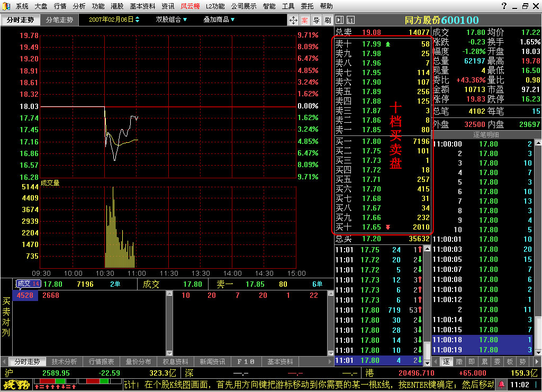The width and height of the screenshot is (542, 392).
Task: Select the 即 tab in the bottom-right panel
Action: coord(472,362)
